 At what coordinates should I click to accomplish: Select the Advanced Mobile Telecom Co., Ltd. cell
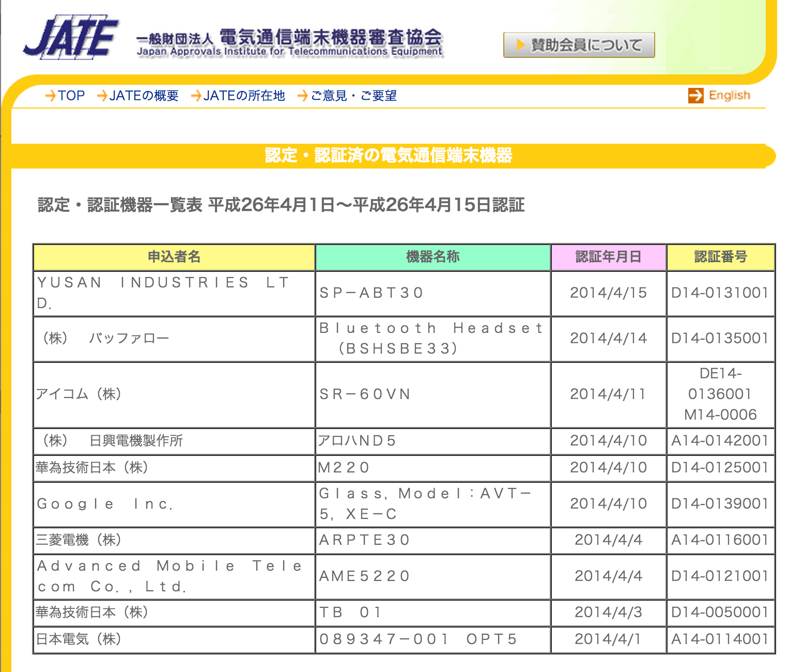pos(174,576)
